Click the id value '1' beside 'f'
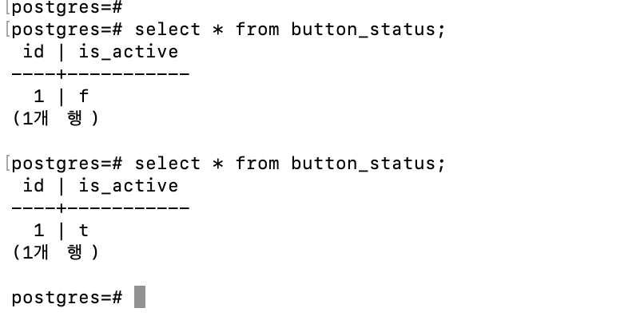The image size is (644, 324). 38,97
